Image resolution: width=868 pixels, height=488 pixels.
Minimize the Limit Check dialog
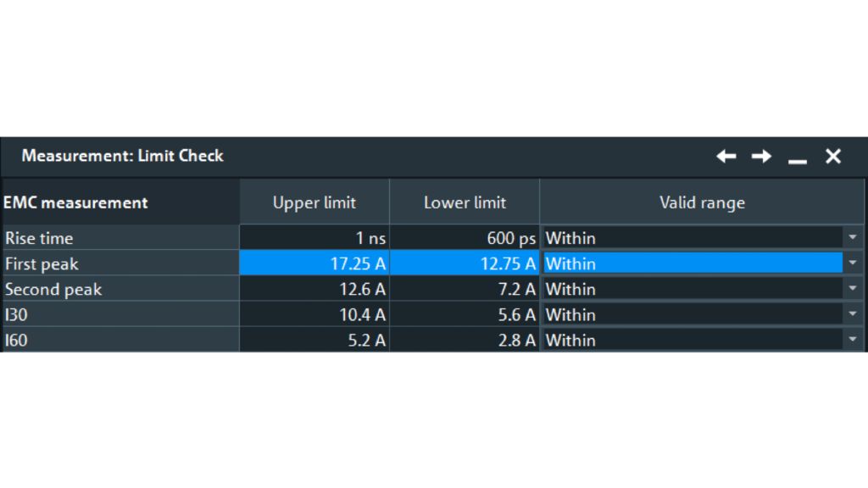(797, 158)
